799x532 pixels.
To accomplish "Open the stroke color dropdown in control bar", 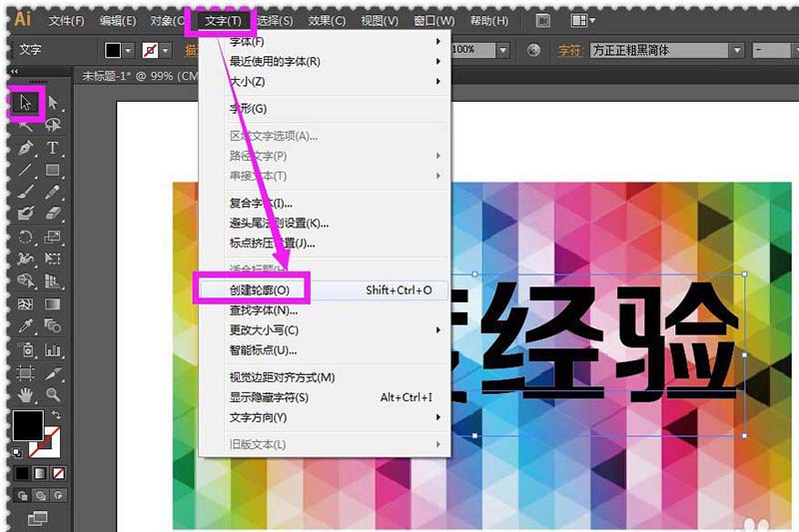I will [165, 50].
